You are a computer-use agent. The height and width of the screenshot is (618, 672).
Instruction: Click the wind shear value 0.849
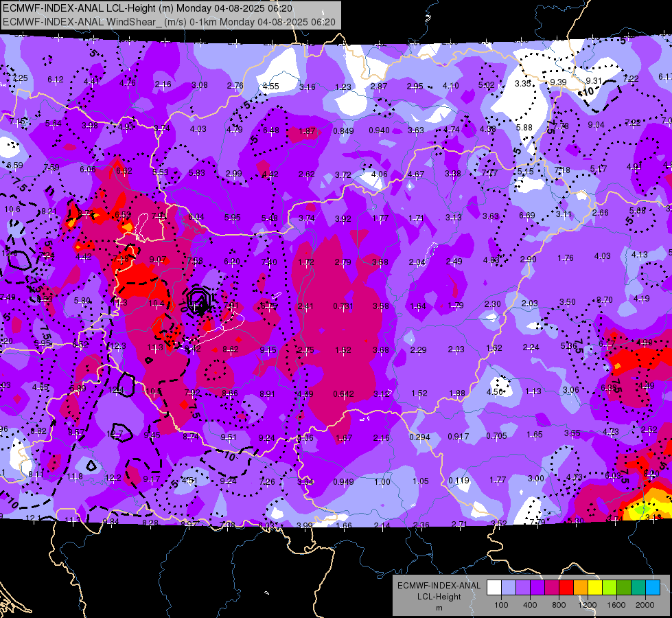point(343,130)
